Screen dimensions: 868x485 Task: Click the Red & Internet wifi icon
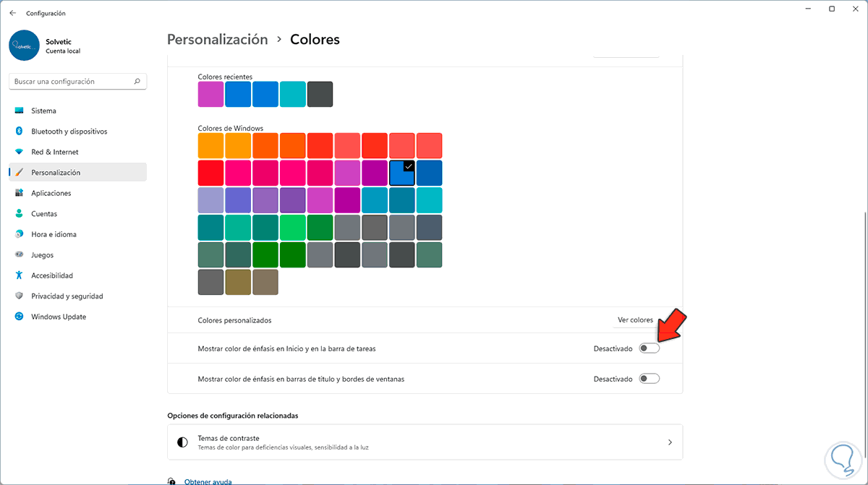point(19,152)
